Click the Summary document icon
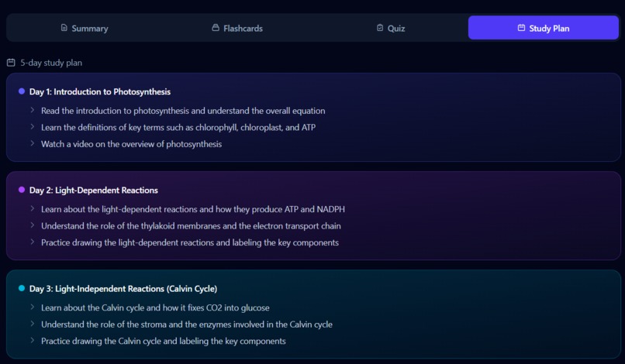Viewport: 625px width, 364px height. 64,28
